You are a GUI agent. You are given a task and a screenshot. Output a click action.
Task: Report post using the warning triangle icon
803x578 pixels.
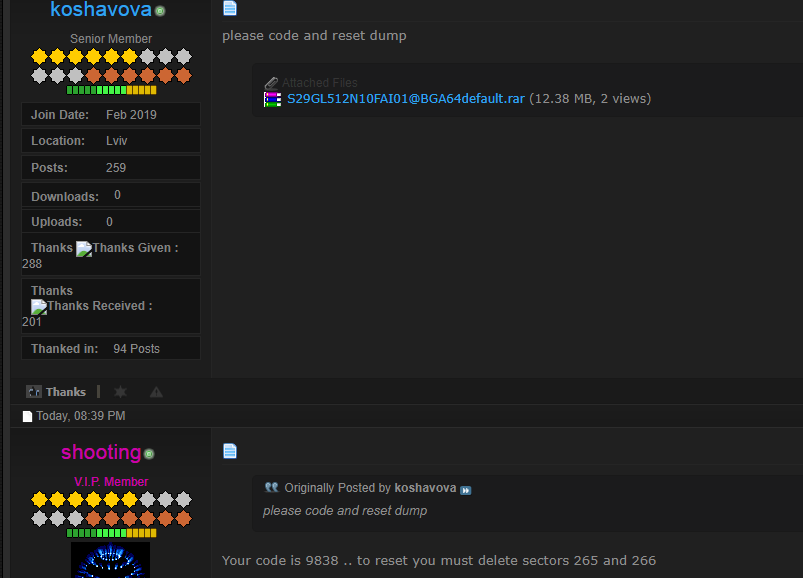point(156,392)
